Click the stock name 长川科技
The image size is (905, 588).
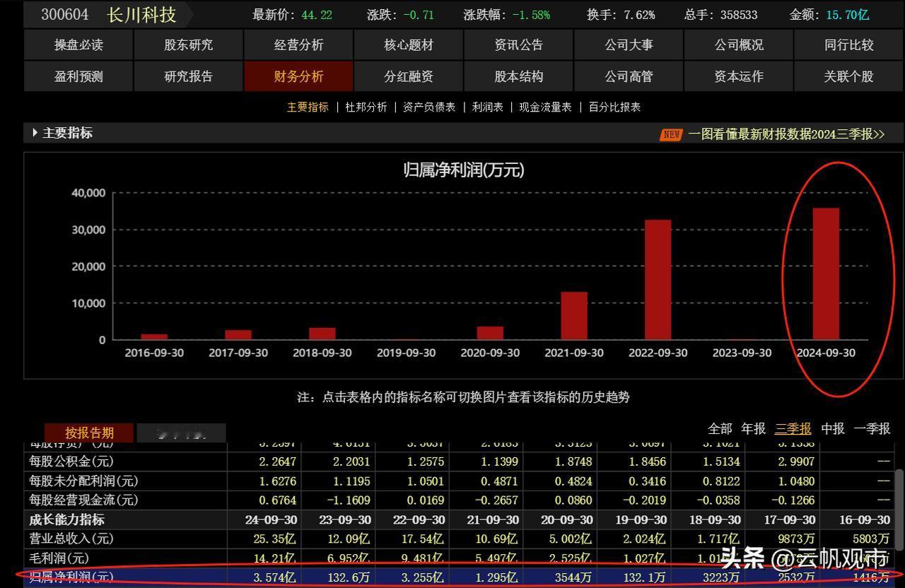coord(141,14)
